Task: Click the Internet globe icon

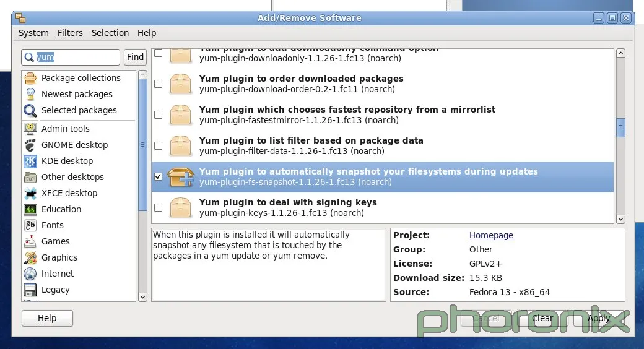Action: click(x=30, y=274)
